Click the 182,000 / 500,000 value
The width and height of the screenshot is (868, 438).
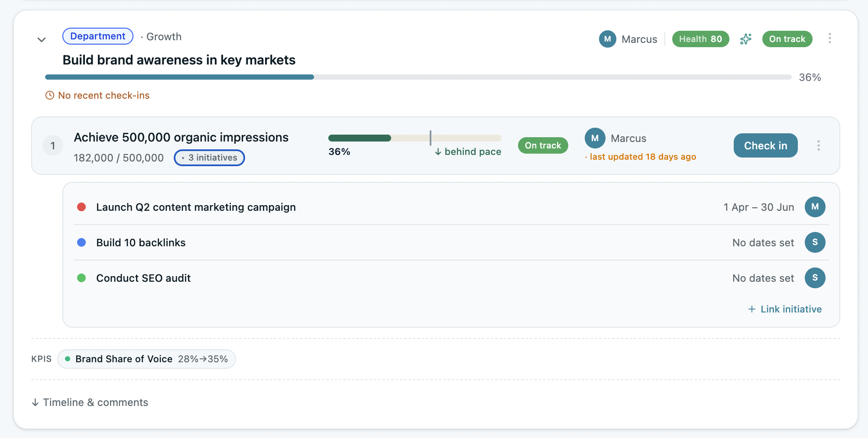click(119, 158)
